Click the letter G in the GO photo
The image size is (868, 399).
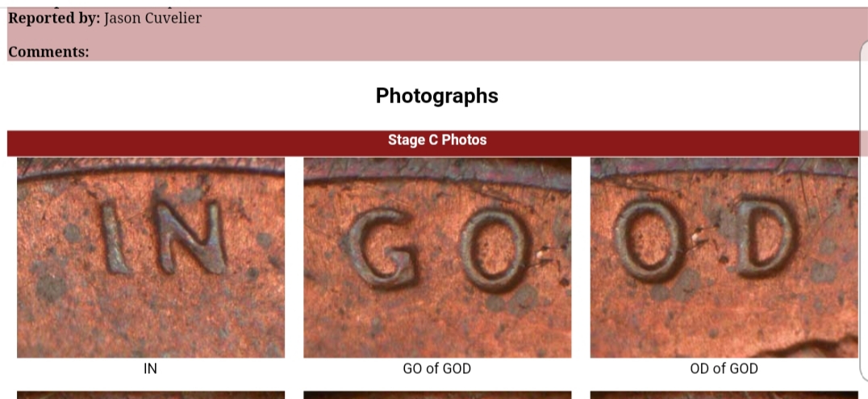click(x=383, y=248)
